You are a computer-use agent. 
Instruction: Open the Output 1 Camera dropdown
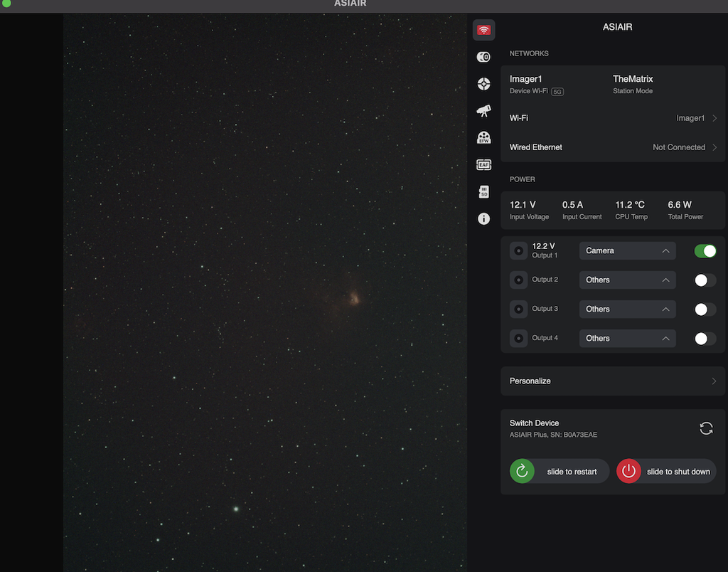pos(627,251)
